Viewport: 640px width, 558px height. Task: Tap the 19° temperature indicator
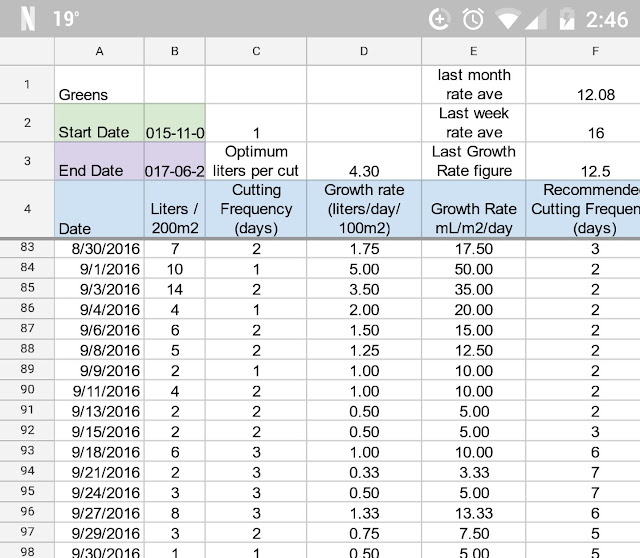coord(67,19)
